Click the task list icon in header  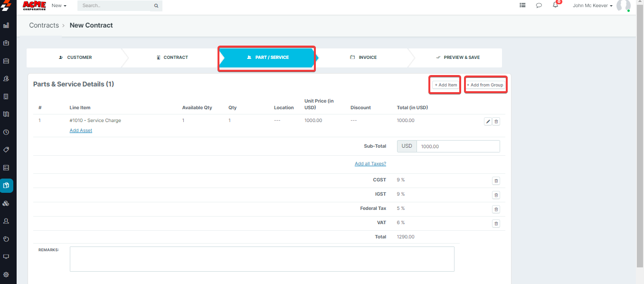(x=522, y=6)
